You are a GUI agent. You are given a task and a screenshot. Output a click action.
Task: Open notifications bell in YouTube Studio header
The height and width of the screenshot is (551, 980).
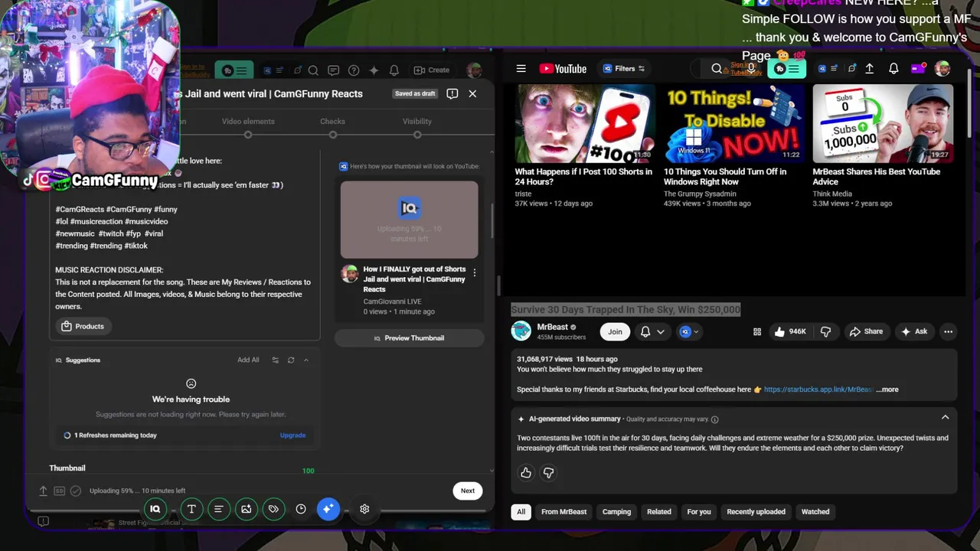coord(394,70)
